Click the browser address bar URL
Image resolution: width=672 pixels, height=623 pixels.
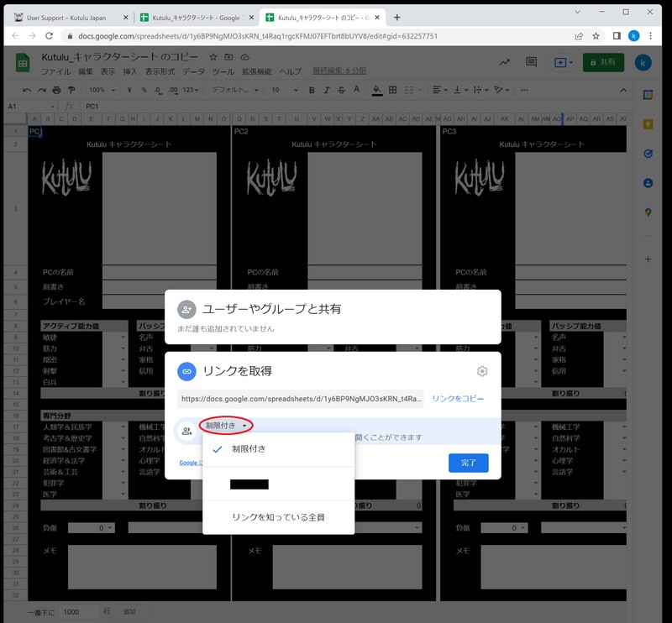point(258,36)
